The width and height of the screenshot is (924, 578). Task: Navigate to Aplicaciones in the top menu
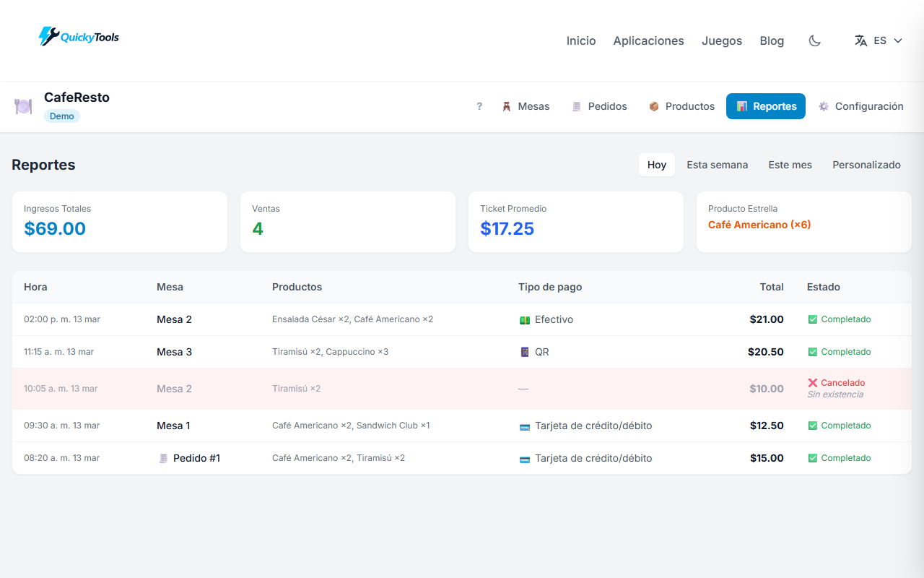point(648,40)
